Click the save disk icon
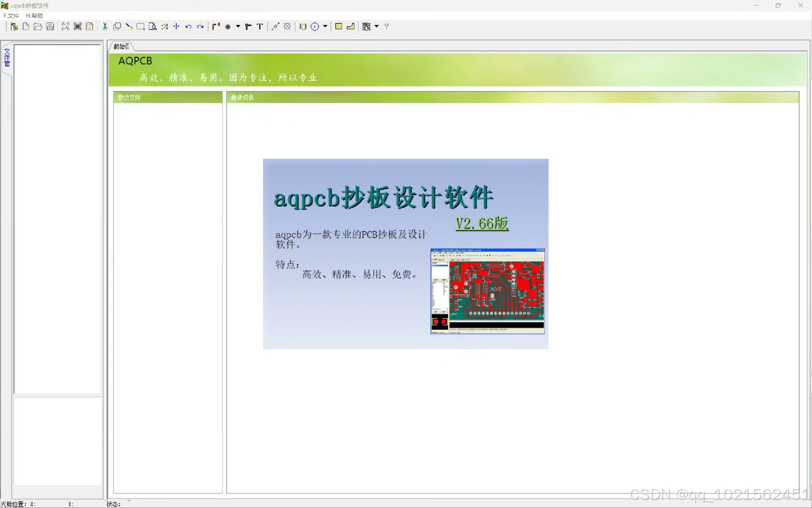Screen dimensions: 812x508 50,27
